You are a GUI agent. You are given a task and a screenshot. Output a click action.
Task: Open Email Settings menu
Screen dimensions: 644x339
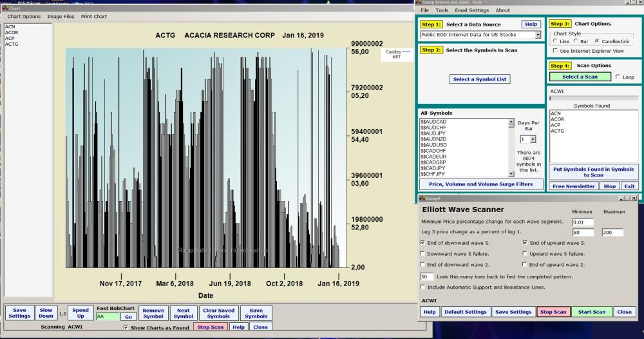(x=471, y=10)
